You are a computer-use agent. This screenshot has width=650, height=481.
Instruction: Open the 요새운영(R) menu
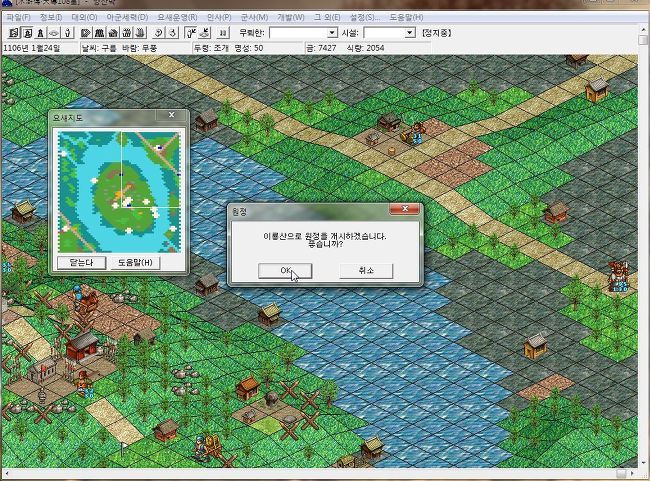(177, 17)
